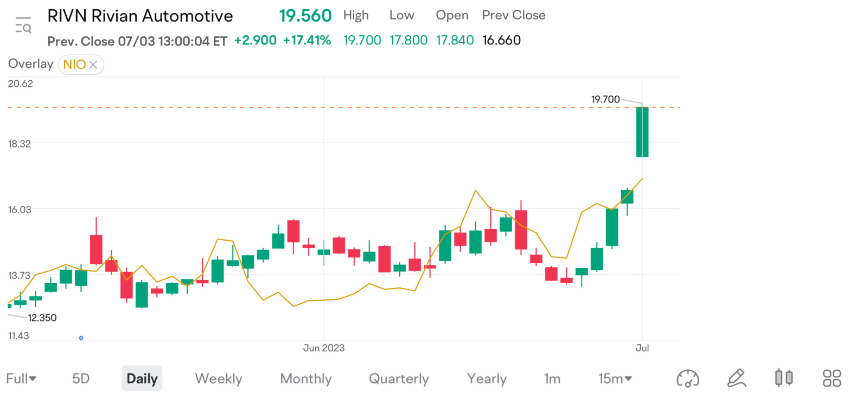This screenshot has height=405, width=868.
Task: Click the current price 19.560
Action: click(305, 16)
